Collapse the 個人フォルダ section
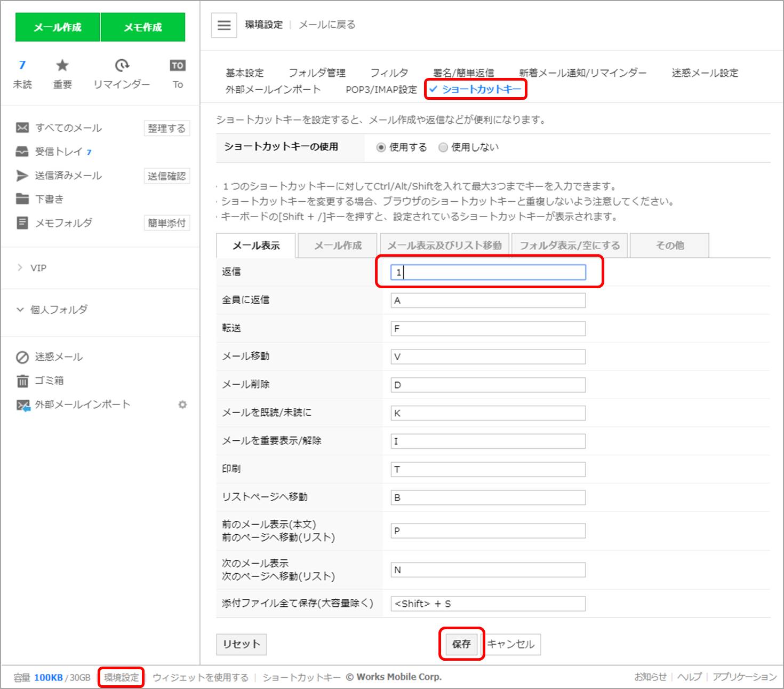 (x=20, y=310)
